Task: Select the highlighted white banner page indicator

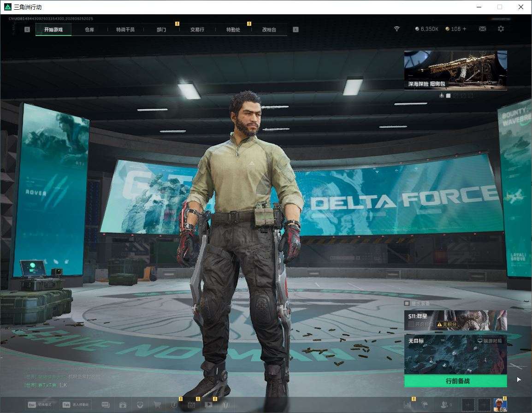Action: [x=448, y=96]
